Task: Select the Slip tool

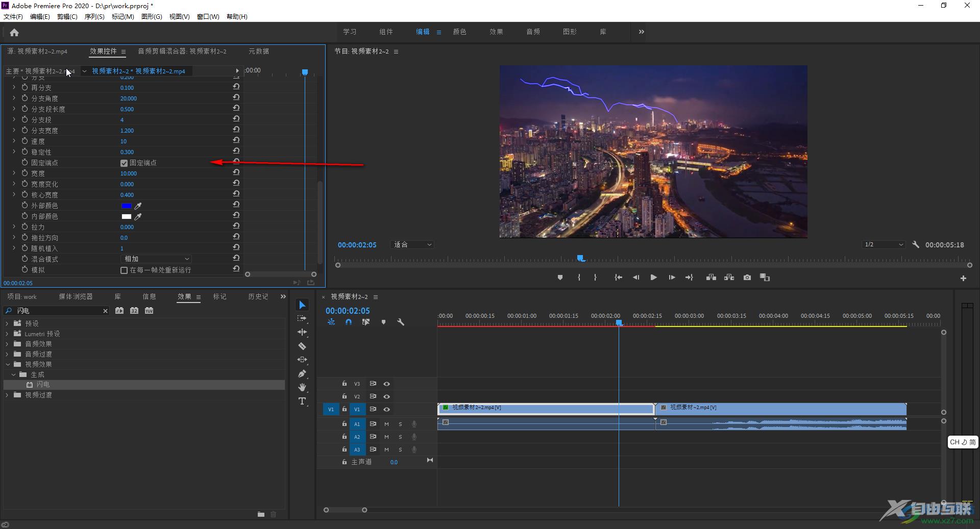Action: point(302,360)
